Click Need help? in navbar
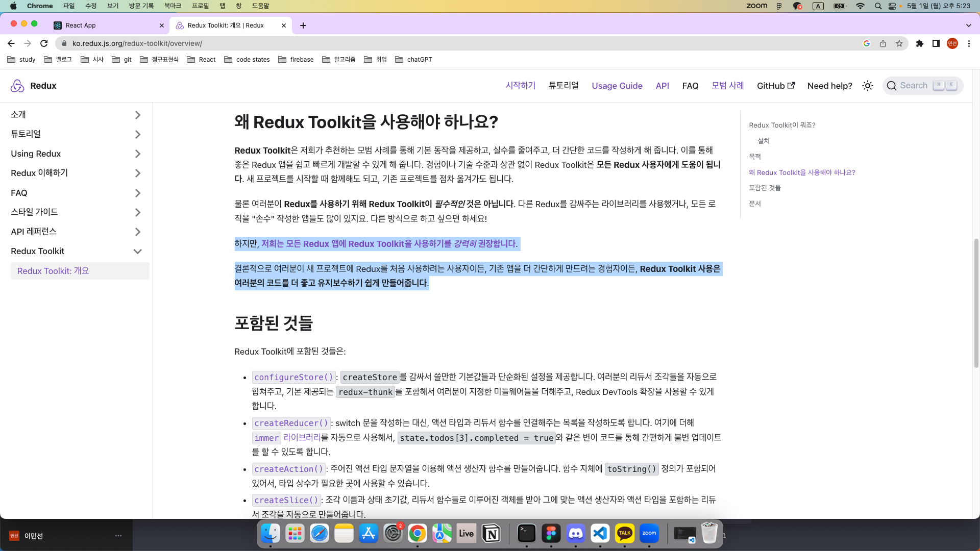Screen dimensions: 980x551 (829, 86)
